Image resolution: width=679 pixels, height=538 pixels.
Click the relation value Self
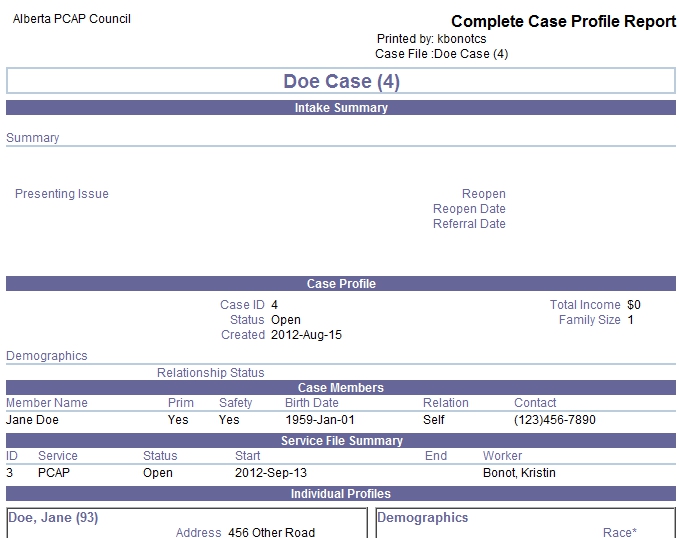433,420
